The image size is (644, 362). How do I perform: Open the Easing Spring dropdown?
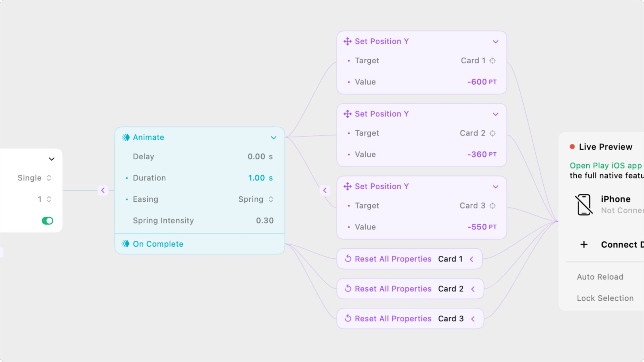point(256,199)
